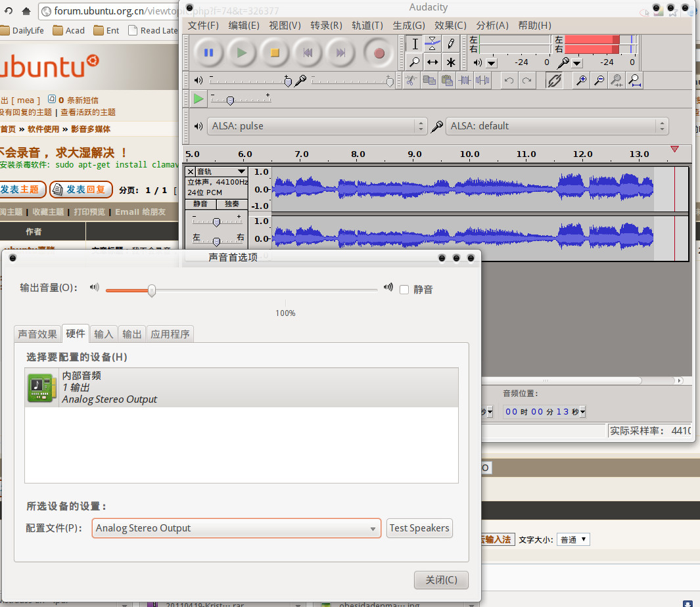This screenshot has width=700, height=607.
Task: Click the red playhead marker on the timeline
Action: coord(674,149)
